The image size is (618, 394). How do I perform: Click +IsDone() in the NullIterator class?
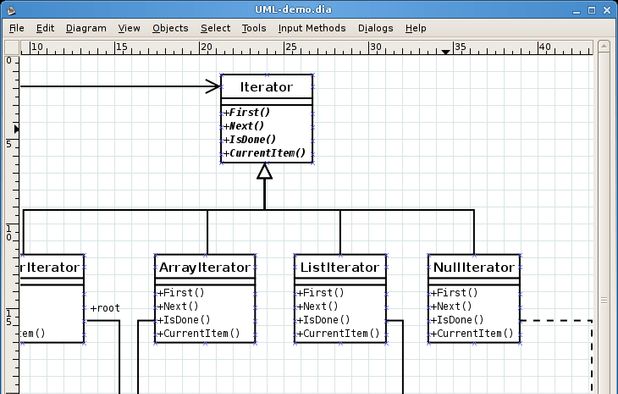[x=457, y=320]
